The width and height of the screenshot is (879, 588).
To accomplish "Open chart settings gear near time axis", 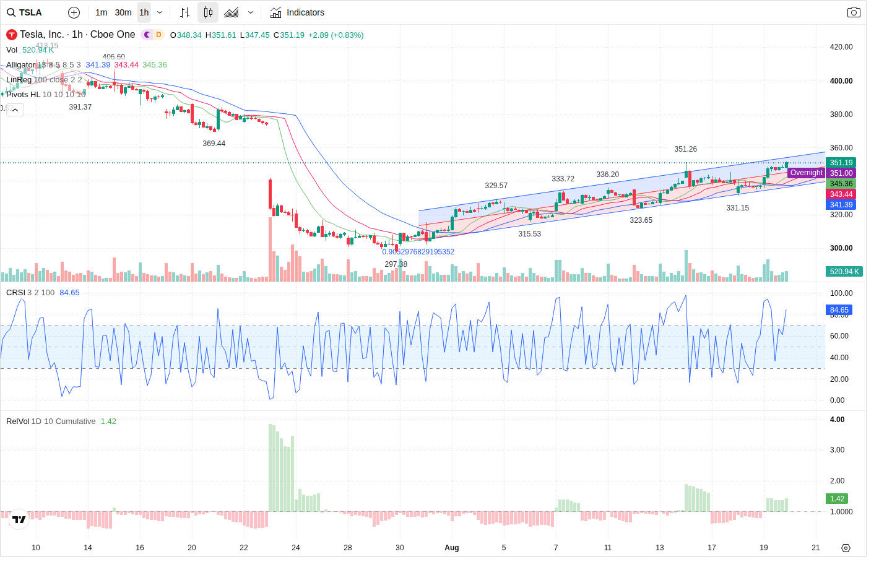I will click(846, 548).
